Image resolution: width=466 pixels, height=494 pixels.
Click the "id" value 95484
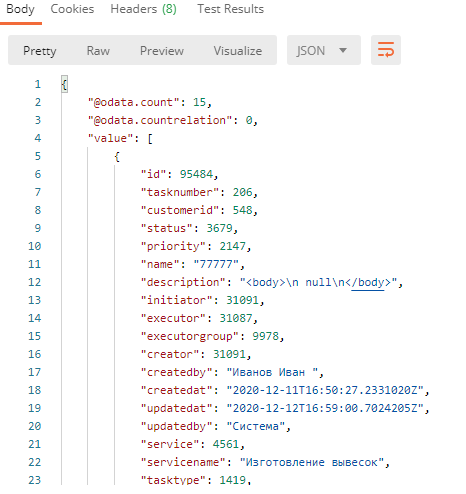pos(196,174)
